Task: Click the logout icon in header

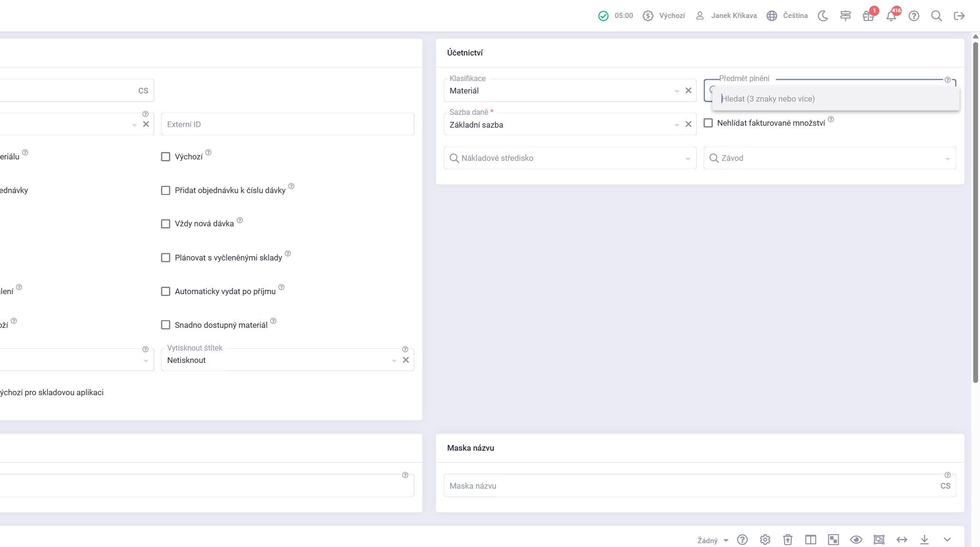Action: pos(959,16)
